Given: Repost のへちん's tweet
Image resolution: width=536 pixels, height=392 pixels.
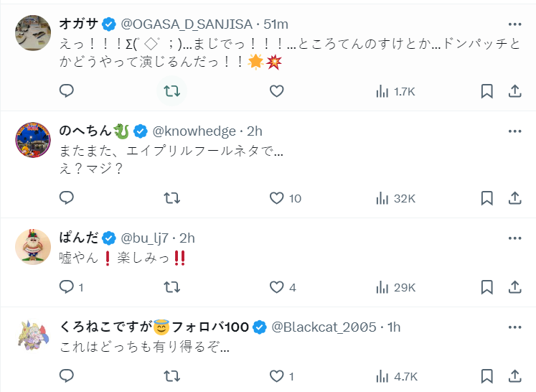Looking at the screenshot, I should (x=172, y=198).
